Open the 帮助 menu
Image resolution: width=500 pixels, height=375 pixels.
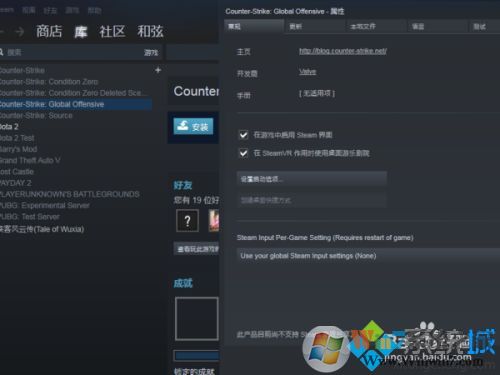coord(94,10)
